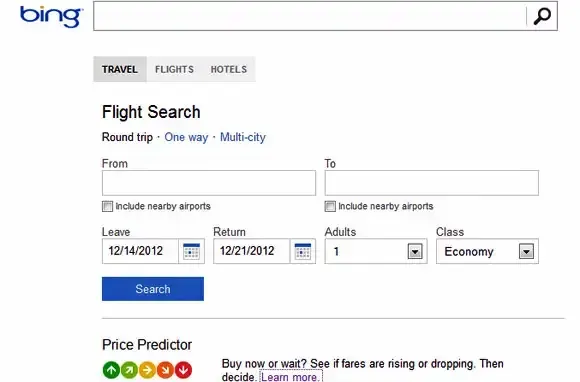
Task: Switch to the Hotels tab
Action: [229, 69]
